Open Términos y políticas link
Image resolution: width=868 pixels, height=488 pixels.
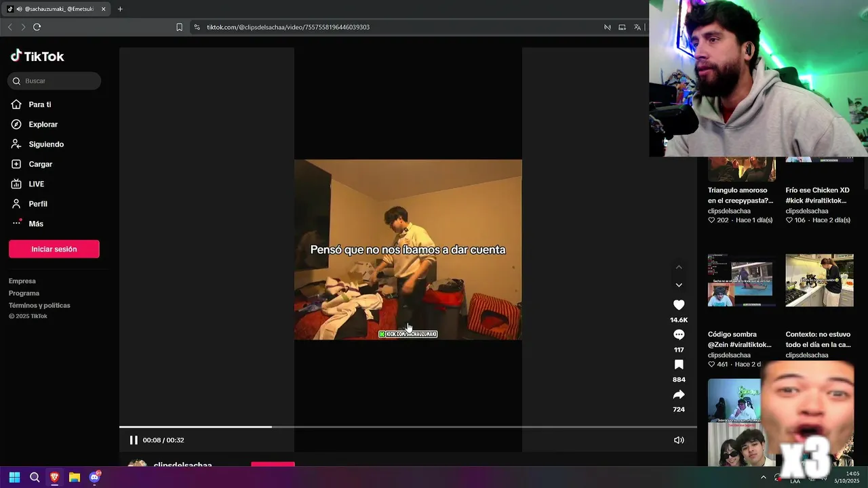pos(39,306)
